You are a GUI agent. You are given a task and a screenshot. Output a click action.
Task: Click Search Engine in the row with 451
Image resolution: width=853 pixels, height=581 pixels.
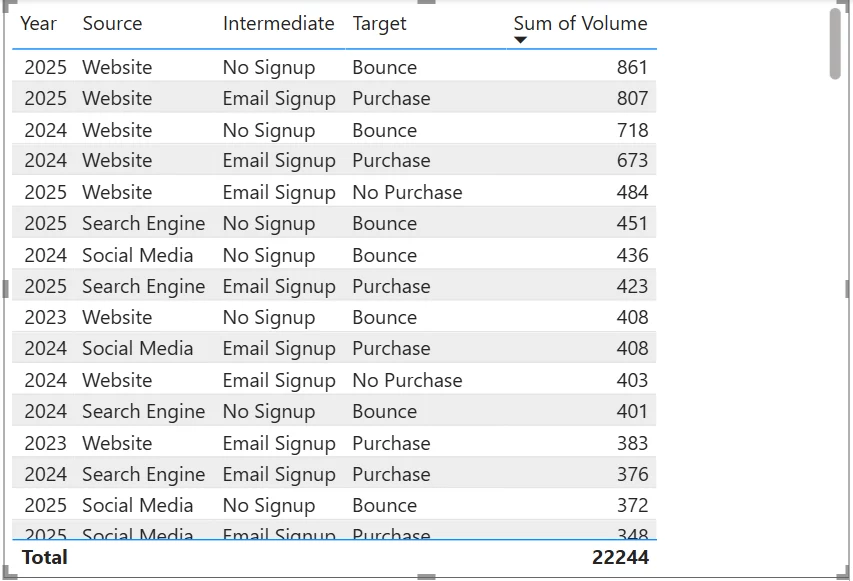[x=144, y=224]
